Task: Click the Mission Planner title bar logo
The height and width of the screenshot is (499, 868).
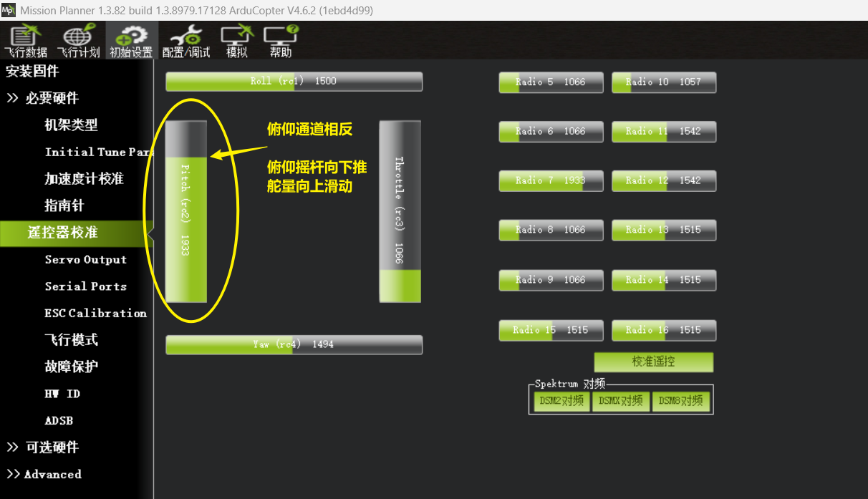Action: [9, 10]
